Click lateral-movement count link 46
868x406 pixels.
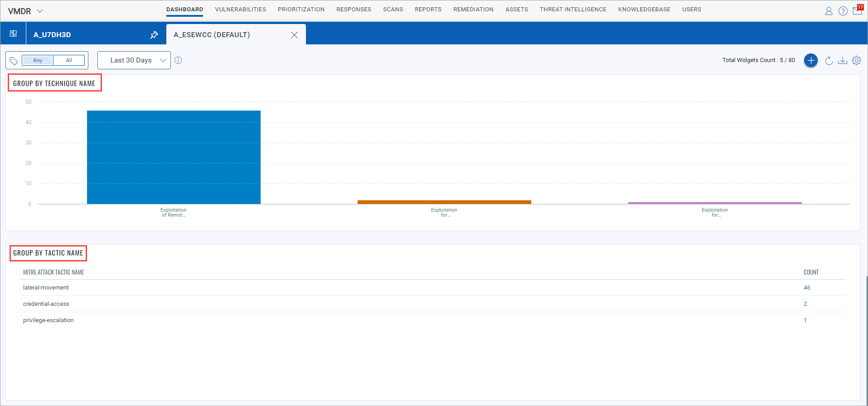click(806, 288)
